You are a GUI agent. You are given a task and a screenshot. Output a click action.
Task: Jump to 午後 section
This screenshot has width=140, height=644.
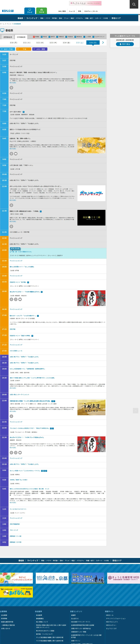24,49
